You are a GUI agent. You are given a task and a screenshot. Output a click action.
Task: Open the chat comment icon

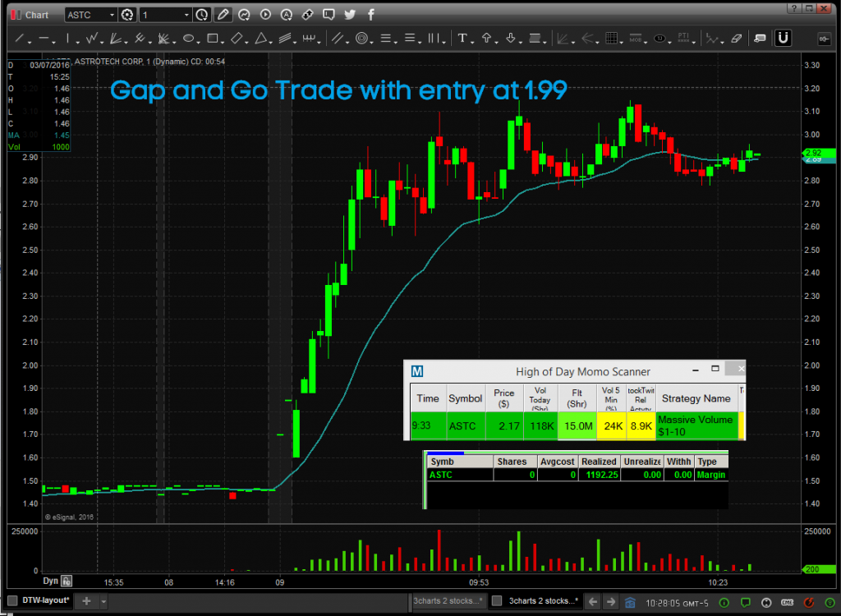pos(329,15)
